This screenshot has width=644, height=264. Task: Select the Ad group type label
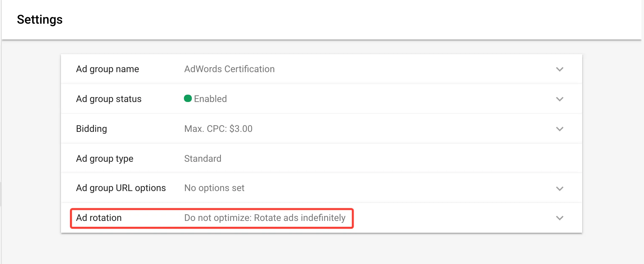[x=105, y=159]
